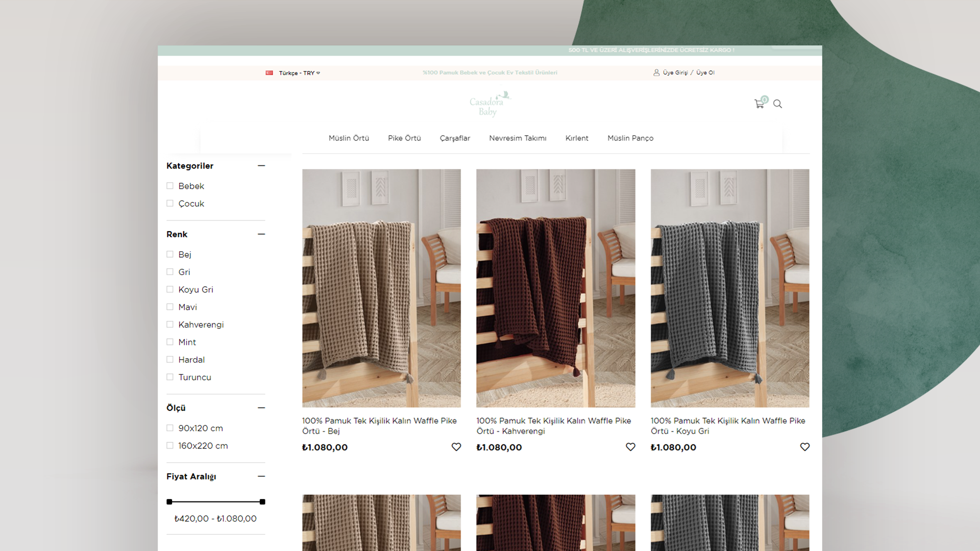Go to Nevresim Takımı menu

[518, 138]
